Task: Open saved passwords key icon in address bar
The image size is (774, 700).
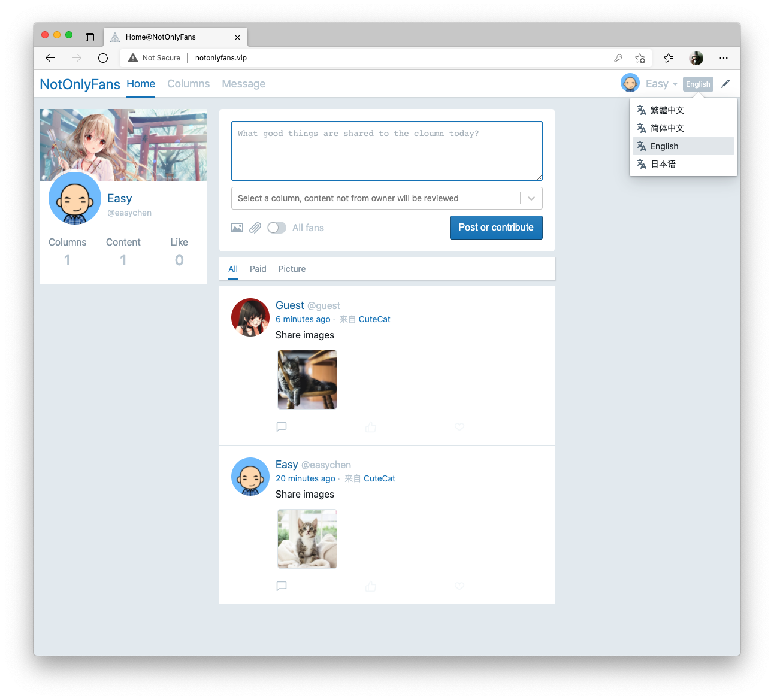Action: pyautogui.click(x=618, y=58)
